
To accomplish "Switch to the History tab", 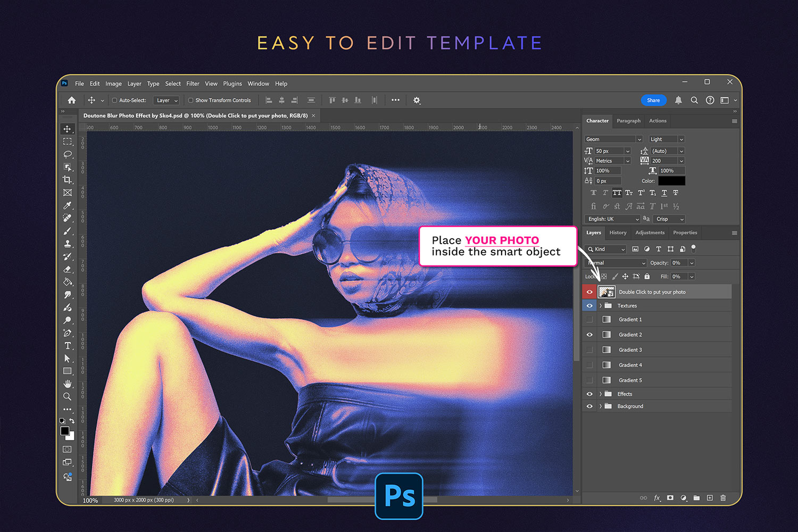I will pyautogui.click(x=618, y=232).
